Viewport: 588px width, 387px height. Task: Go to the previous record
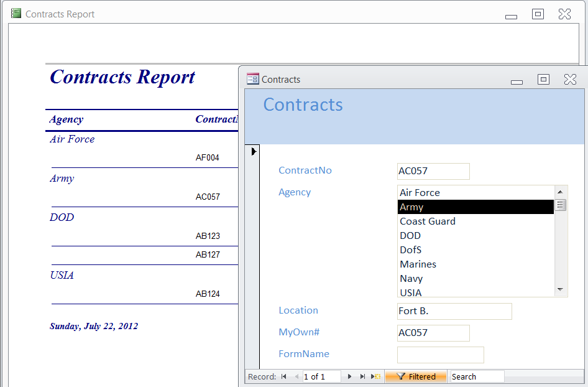[296, 376]
